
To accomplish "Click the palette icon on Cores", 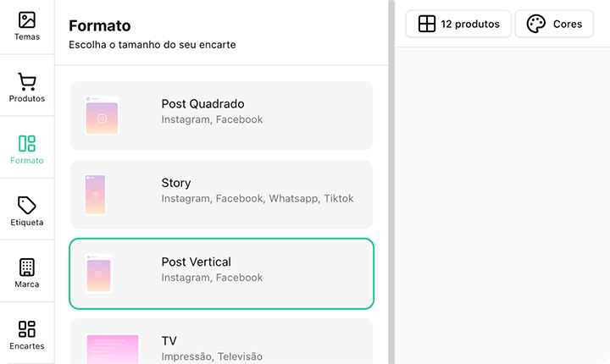I will point(536,24).
